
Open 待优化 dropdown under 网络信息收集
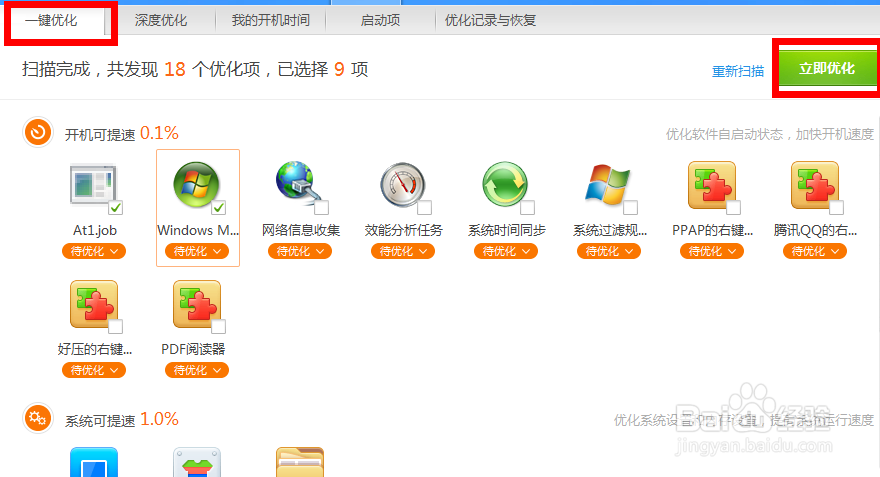click(x=300, y=251)
